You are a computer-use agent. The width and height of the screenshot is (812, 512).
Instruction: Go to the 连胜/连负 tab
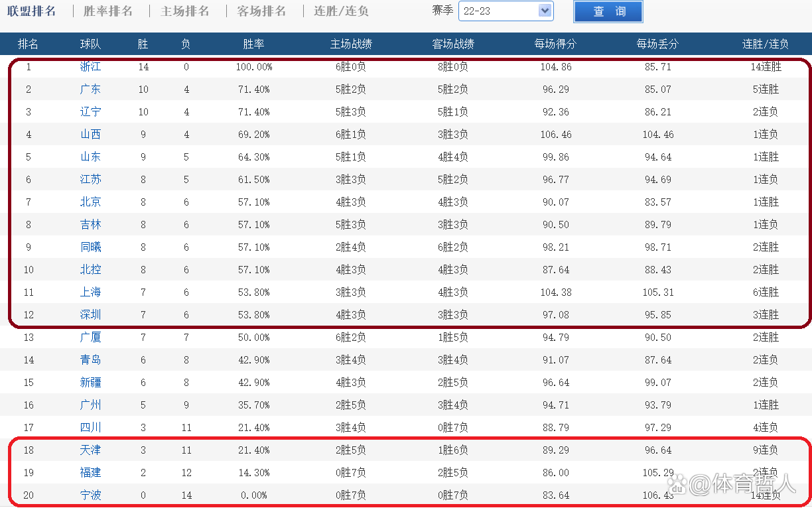pos(341,11)
